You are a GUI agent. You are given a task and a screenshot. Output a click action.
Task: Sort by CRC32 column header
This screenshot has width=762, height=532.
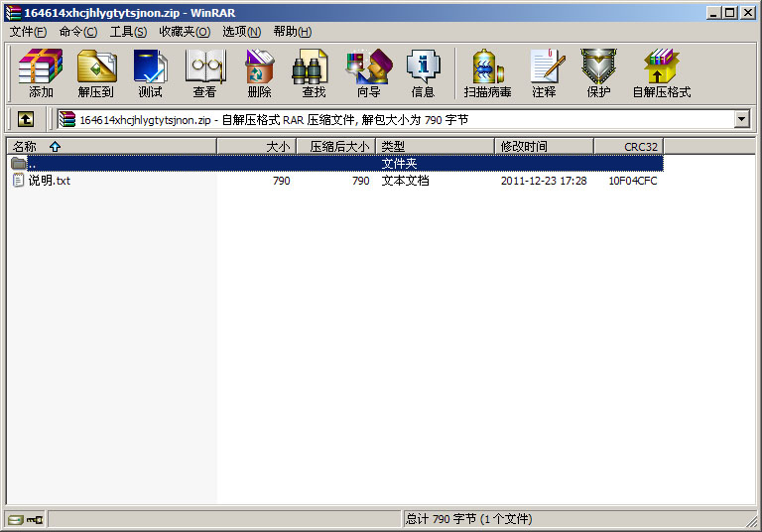[629, 146]
